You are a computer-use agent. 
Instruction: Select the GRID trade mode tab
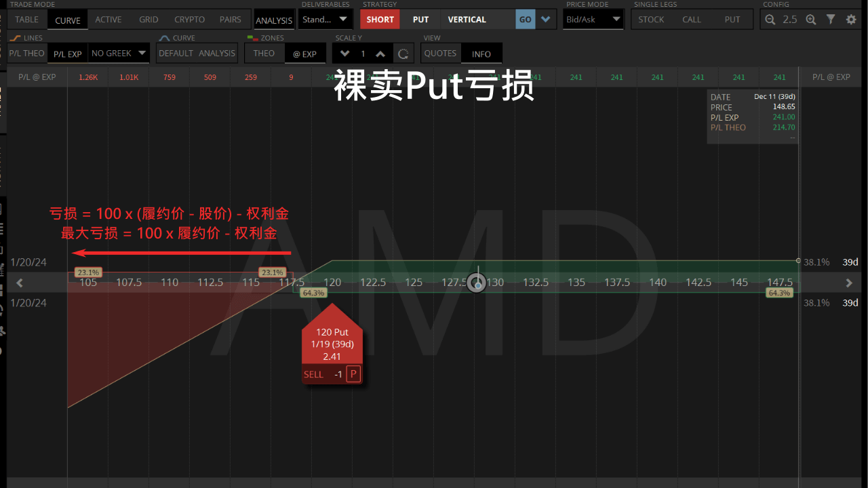point(148,19)
